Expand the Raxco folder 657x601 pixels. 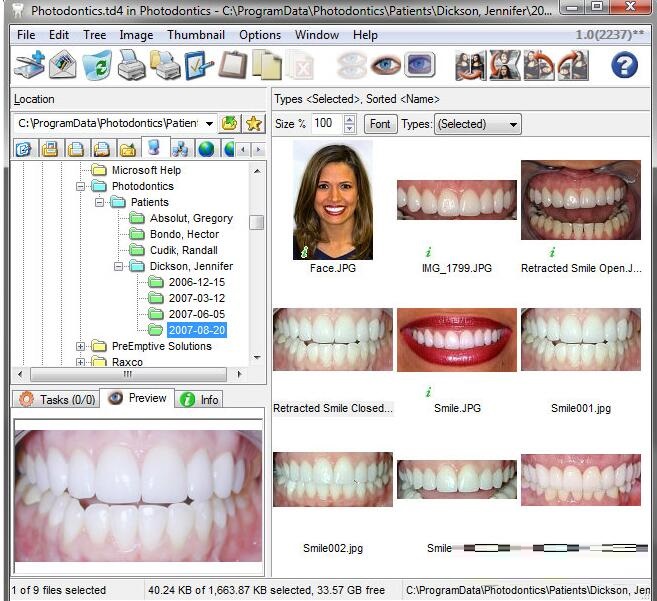[80, 362]
